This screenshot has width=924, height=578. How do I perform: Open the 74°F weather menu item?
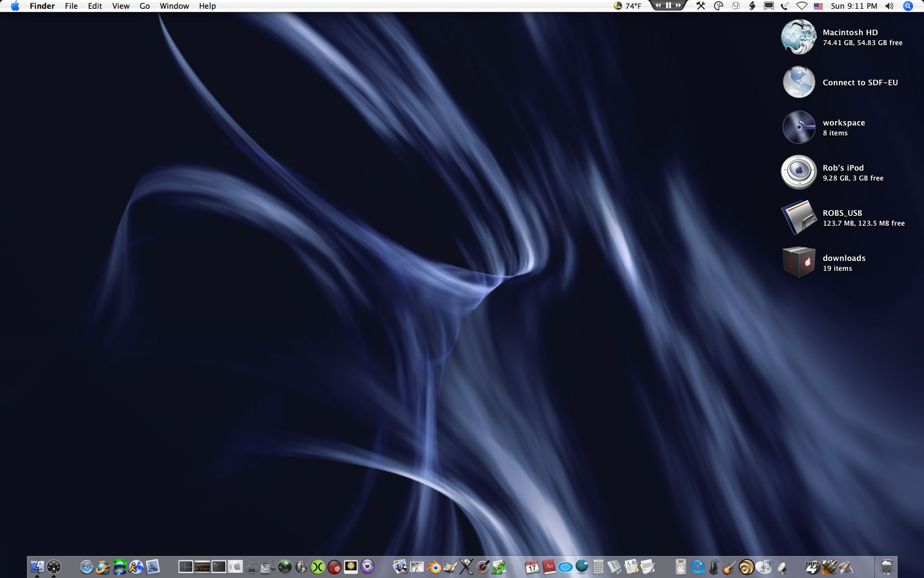(x=628, y=6)
